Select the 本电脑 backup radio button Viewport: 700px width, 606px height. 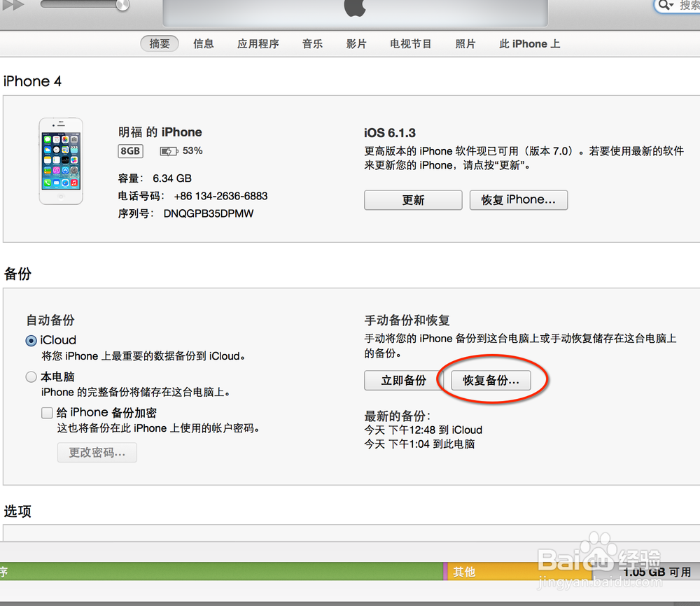(31, 377)
